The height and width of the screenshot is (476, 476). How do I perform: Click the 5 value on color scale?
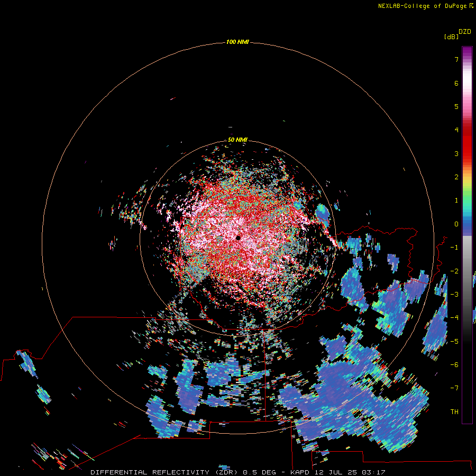pos(456,106)
